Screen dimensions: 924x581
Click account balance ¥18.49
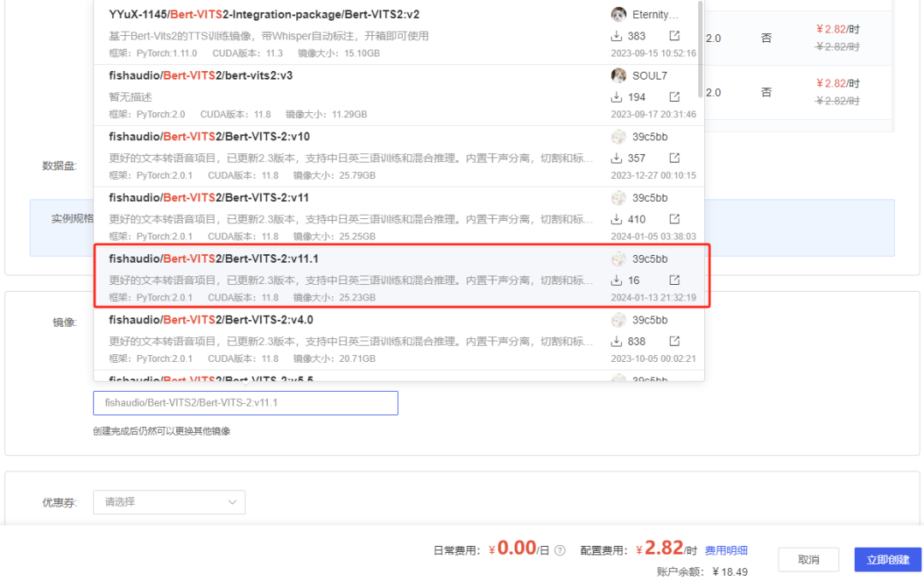point(730,572)
